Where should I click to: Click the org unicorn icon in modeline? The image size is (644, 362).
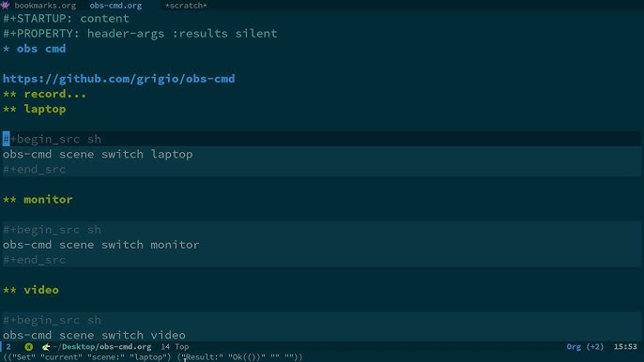tap(46, 347)
